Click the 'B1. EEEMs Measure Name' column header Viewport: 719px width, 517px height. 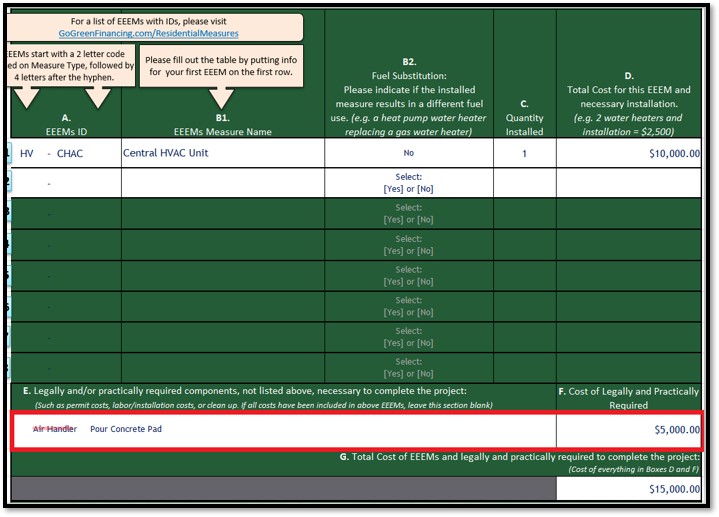223,125
